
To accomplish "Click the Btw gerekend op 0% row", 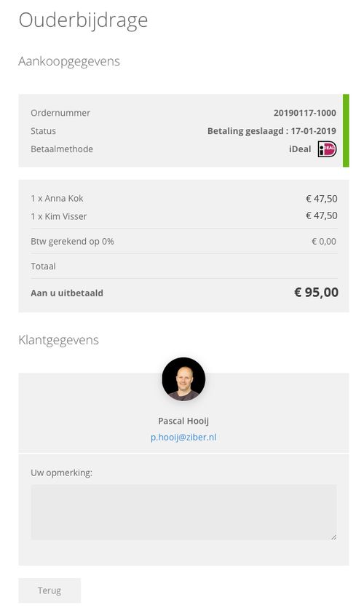I will click(183, 241).
